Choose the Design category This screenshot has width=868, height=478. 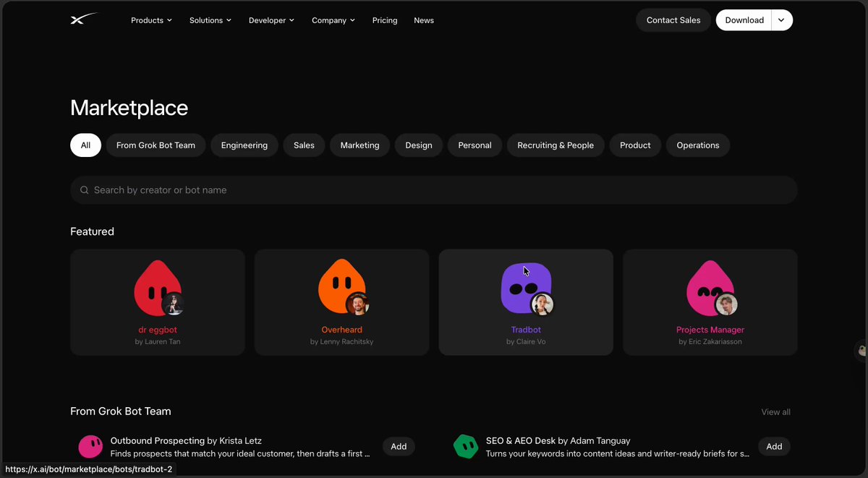click(x=419, y=145)
